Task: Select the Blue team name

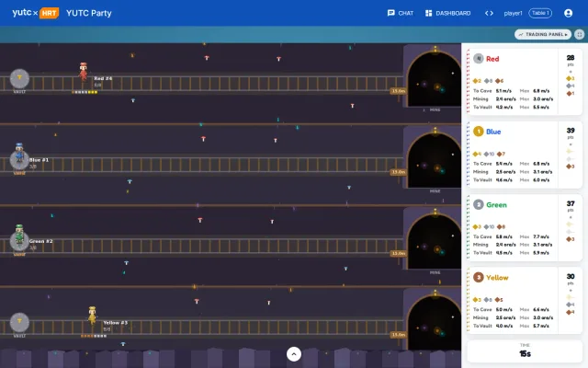Action: pos(493,132)
